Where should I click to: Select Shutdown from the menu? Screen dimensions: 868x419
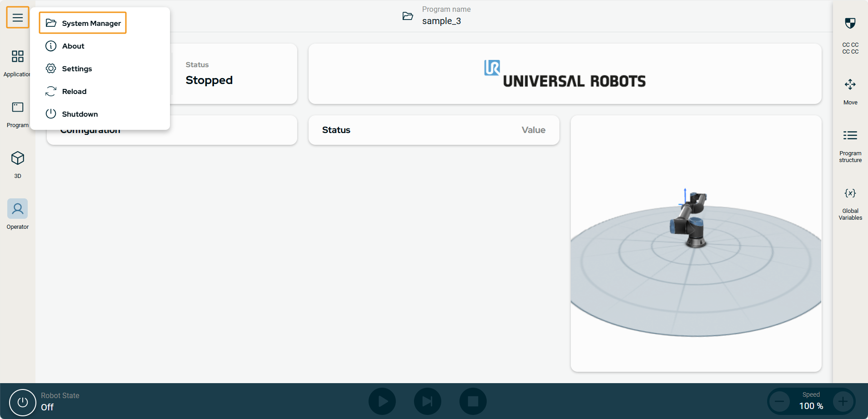click(80, 114)
